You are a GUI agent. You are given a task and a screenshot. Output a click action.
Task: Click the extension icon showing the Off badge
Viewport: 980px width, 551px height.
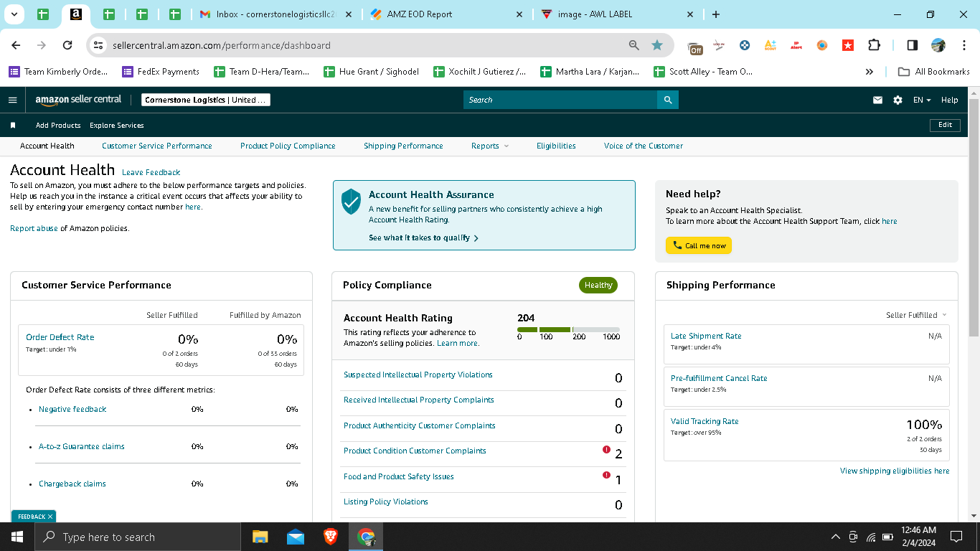click(x=695, y=47)
